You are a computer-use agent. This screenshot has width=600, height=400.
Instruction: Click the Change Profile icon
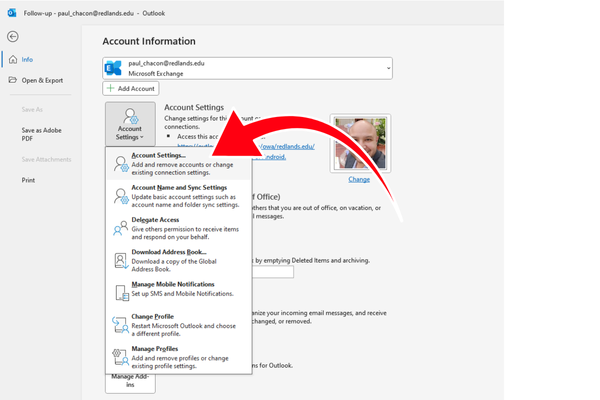pyautogui.click(x=120, y=322)
